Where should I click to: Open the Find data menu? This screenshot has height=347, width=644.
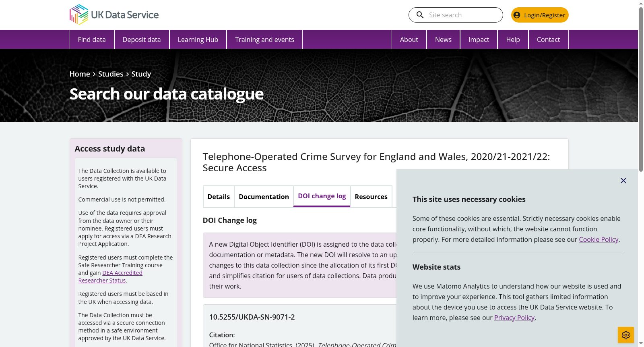[92, 39]
